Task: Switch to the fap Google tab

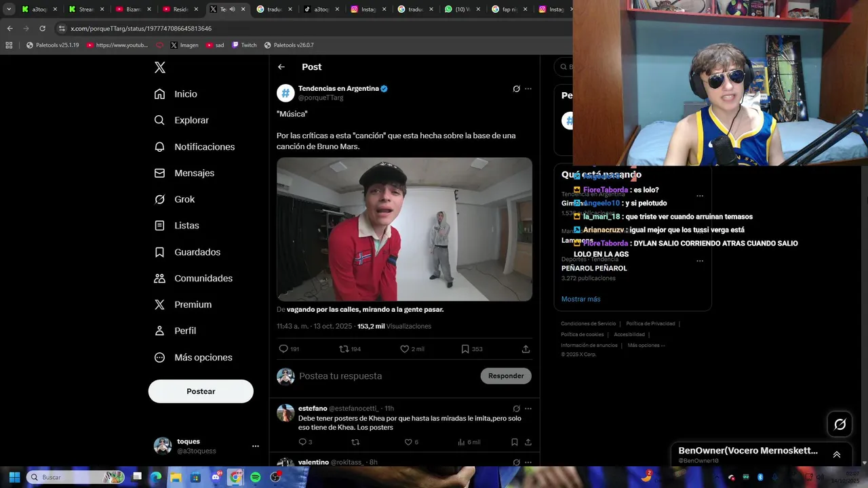Action: point(509,9)
